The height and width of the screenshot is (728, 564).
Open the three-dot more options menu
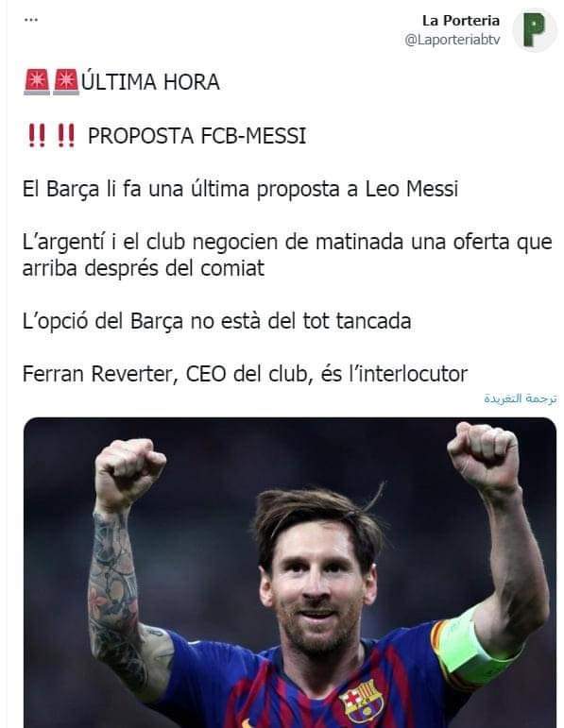coord(30,20)
